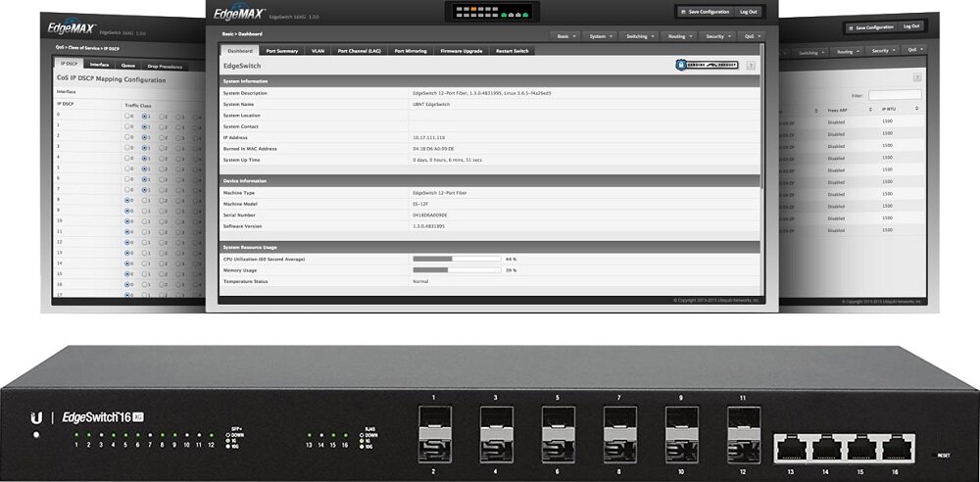
Task: Open QoS dropdown in right window
Action: coord(914,49)
